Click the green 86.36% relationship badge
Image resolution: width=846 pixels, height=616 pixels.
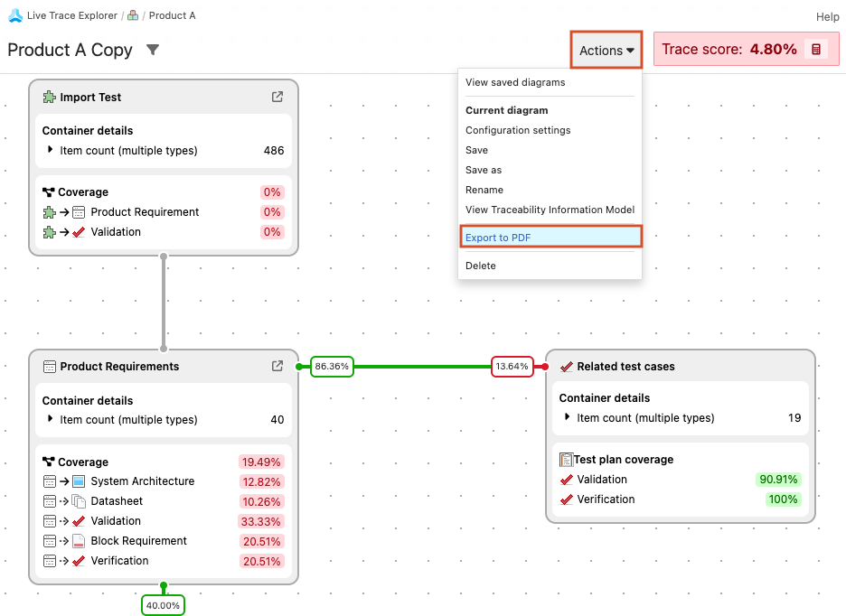[331, 367]
